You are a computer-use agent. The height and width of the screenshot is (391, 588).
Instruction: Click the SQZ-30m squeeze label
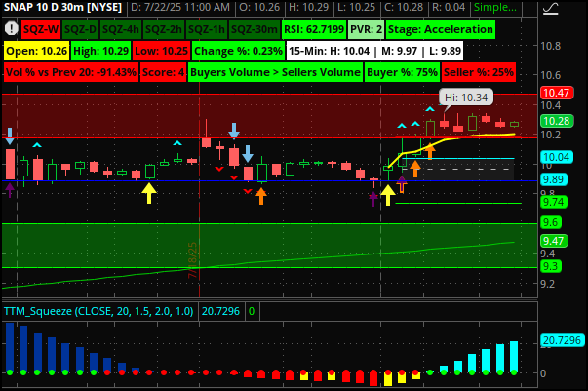254,29
